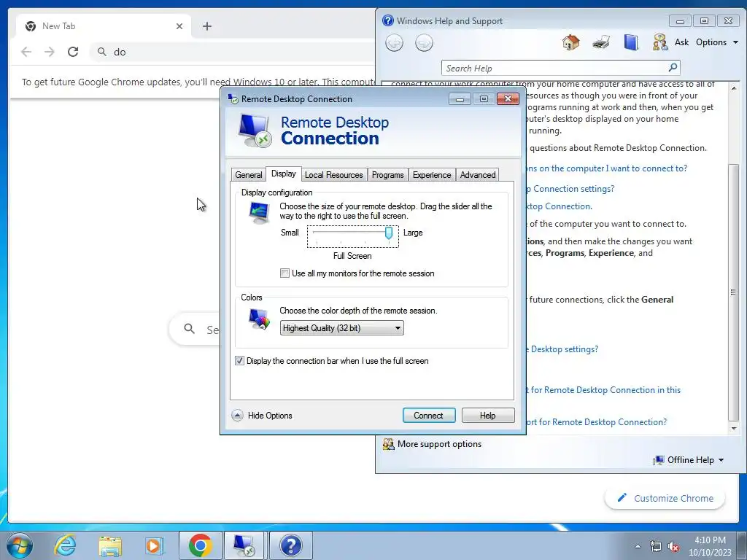Click the Help home icon
Viewport: 747px width, 560px height.
[x=570, y=42]
